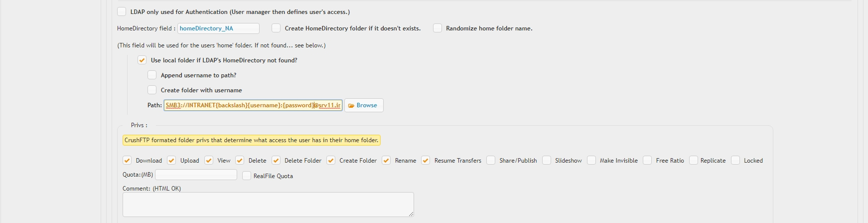868x223 pixels.
Task: Uncheck Use local folder if HomeDirectory not found
Action: pos(142,60)
